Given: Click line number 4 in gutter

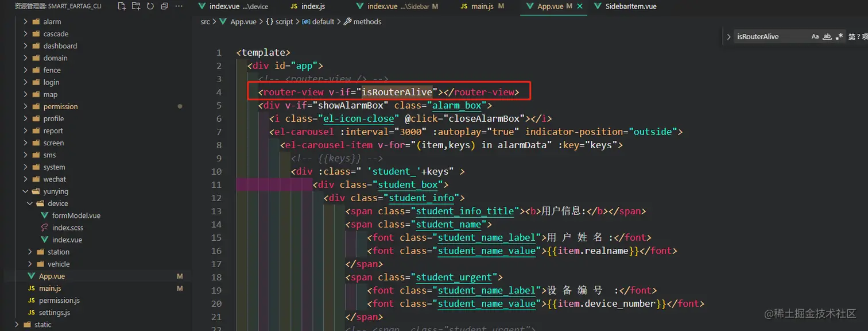Looking at the screenshot, I should click(x=219, y=92).
